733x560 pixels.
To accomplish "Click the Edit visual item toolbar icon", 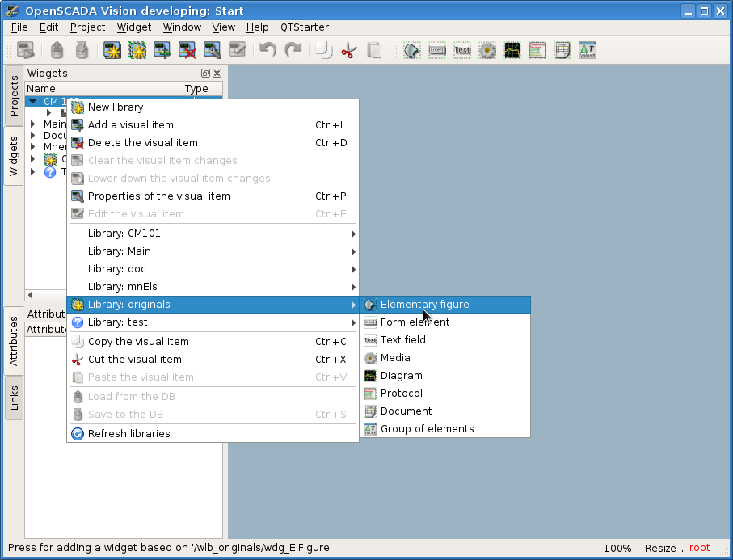I will click(x=238, y=50).
